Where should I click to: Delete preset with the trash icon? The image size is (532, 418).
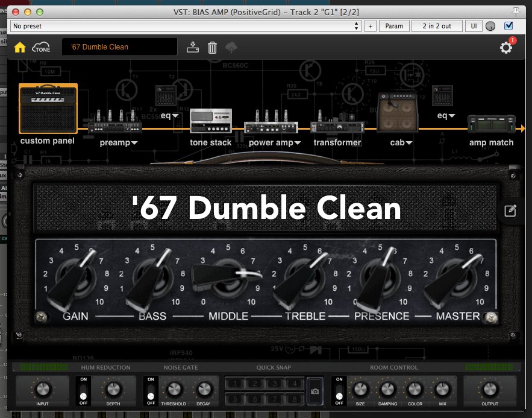tap(213, 48)
